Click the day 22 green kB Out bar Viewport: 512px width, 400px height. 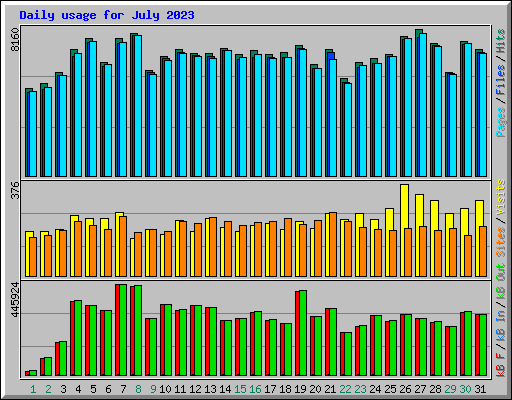[348, 354]
